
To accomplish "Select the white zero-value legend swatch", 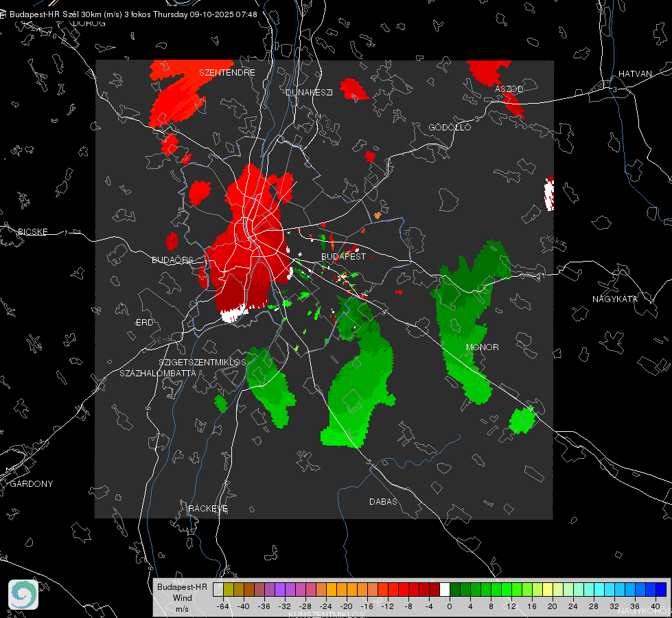I will (445, 589).
